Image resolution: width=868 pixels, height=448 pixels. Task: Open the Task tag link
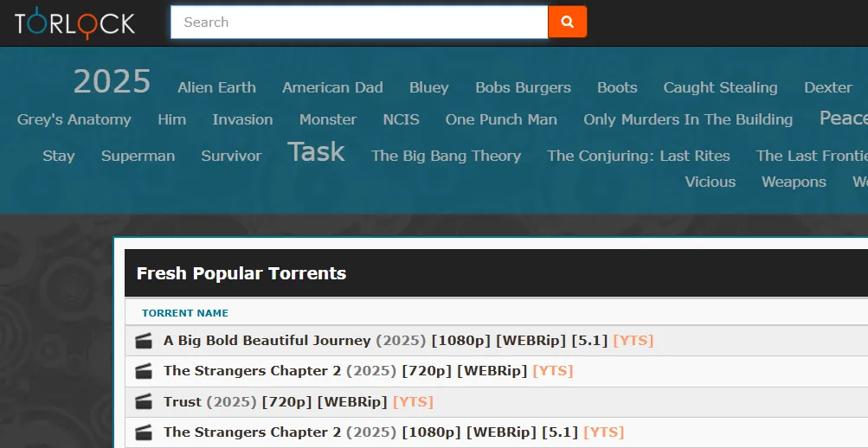coord(316,152)
